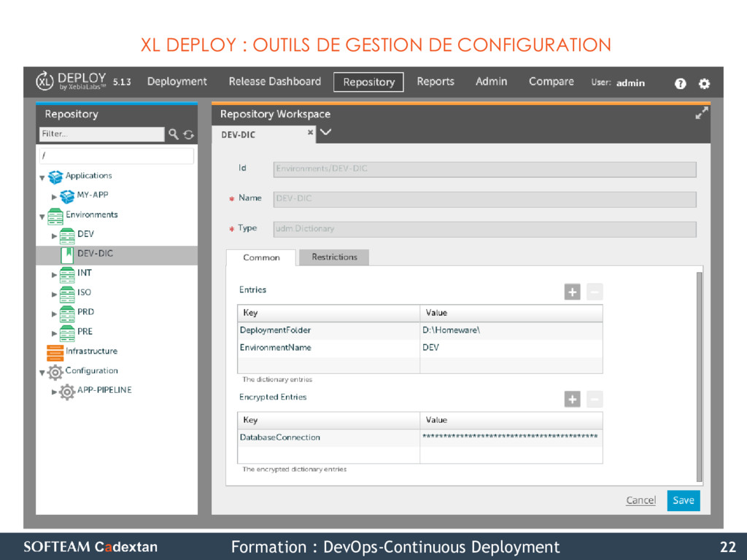Open the Compare menu

[x=551, y=82]
